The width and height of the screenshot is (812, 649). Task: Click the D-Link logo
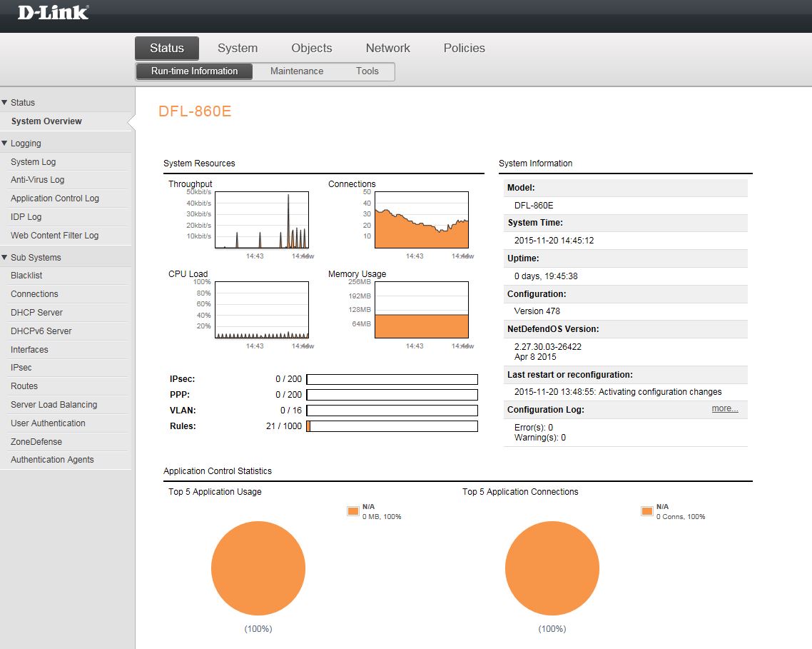[53, 12]
